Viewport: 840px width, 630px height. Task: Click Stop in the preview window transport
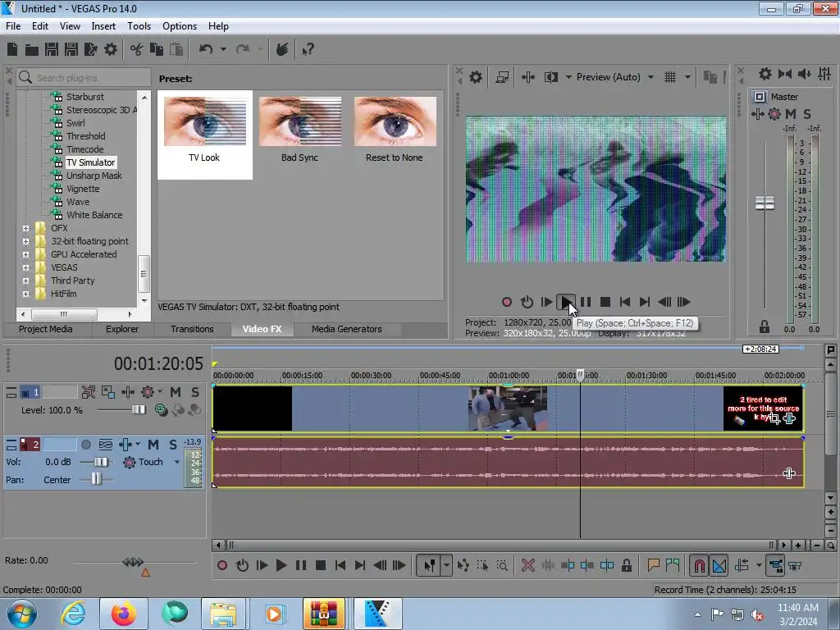pos(605,302)
